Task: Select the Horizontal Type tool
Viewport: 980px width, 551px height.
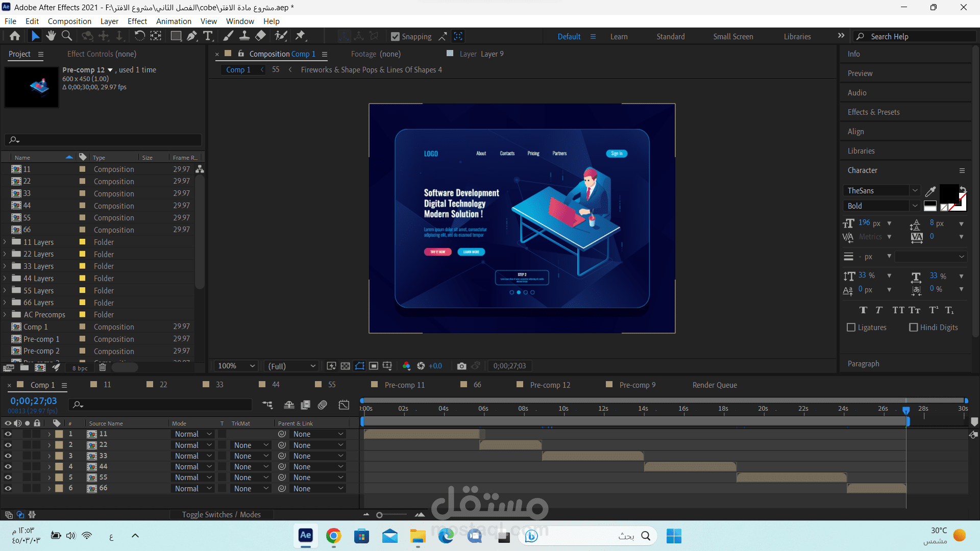Action: [208, 36]
